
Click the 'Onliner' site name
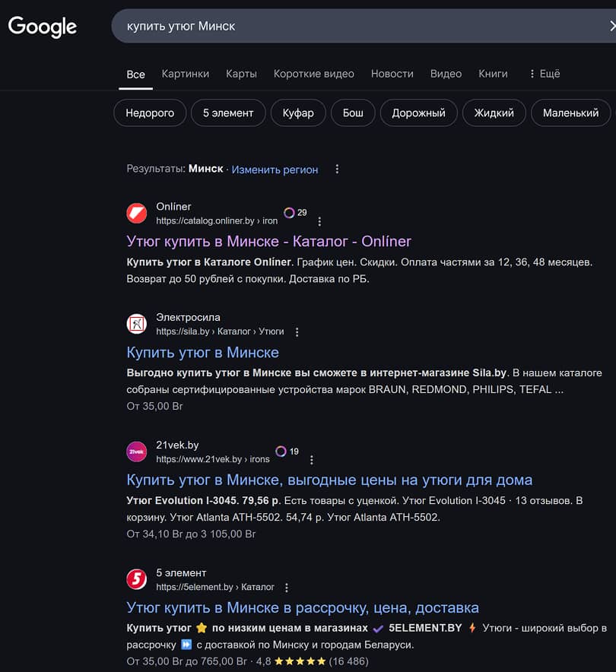click(173, 207)
